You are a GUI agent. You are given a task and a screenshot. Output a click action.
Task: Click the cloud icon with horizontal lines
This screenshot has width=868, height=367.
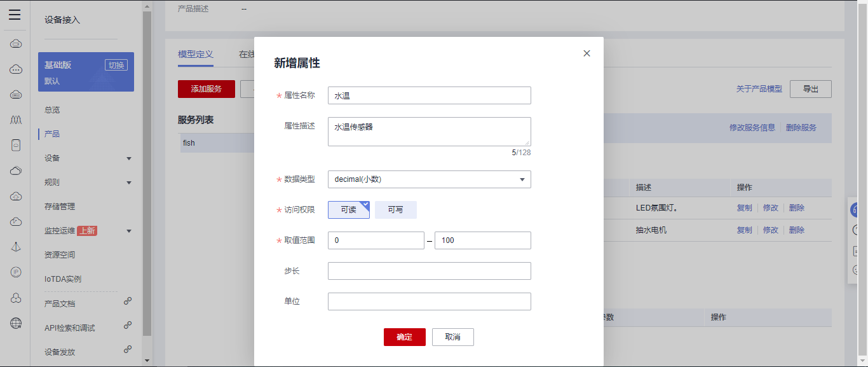[x=16, y=95]
